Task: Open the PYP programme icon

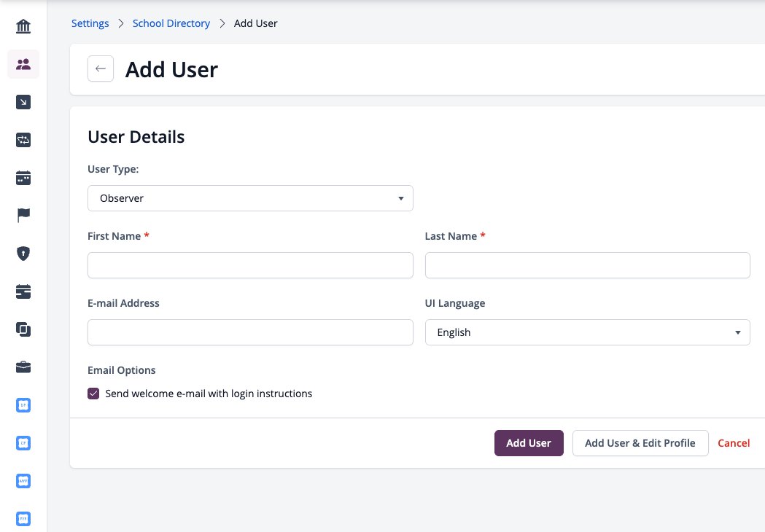Action: pos(23,519)
